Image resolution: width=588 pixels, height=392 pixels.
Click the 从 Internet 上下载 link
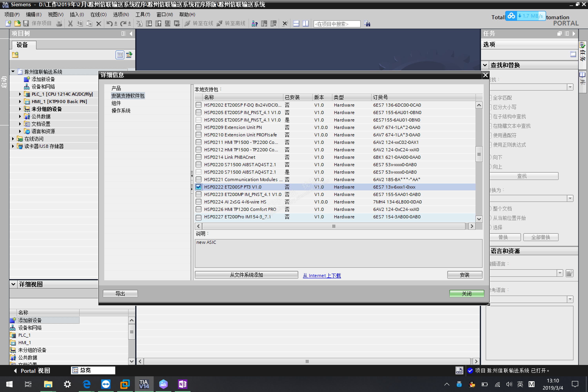(x=322, y=275)
